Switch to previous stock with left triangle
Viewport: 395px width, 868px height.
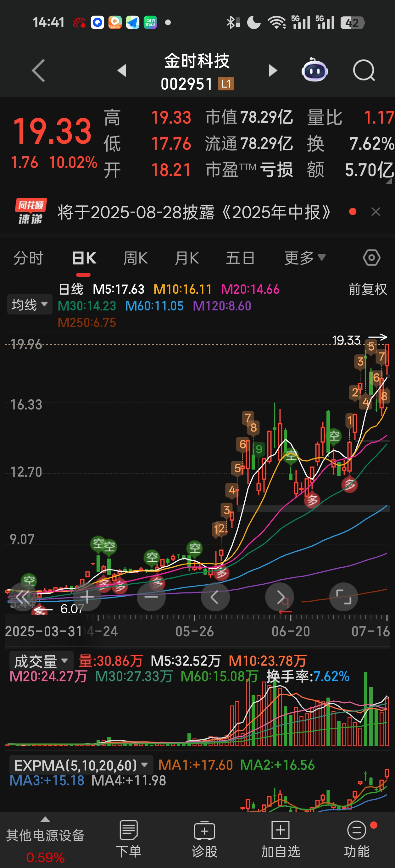[121, 70]
